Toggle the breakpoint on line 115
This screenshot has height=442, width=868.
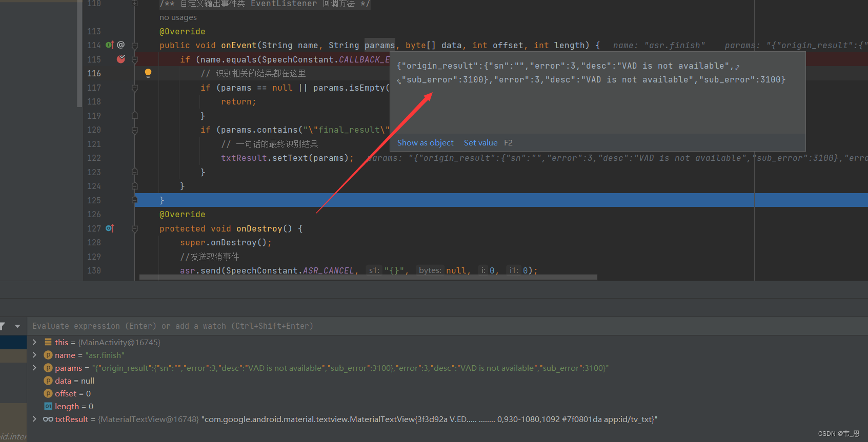(121, 59)
